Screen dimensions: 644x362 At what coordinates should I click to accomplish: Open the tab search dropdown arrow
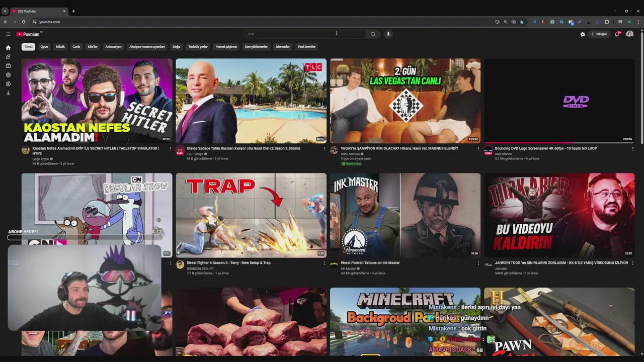(5, 11)
